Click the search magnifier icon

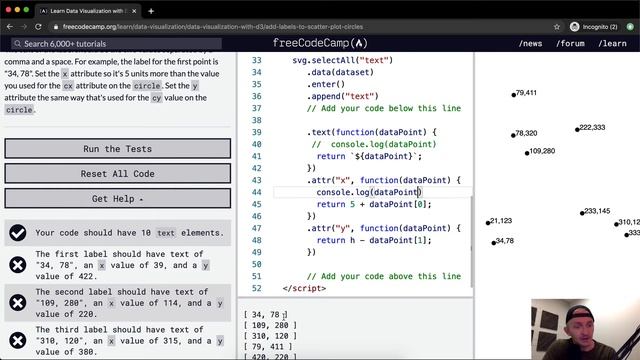click(18, 44)
